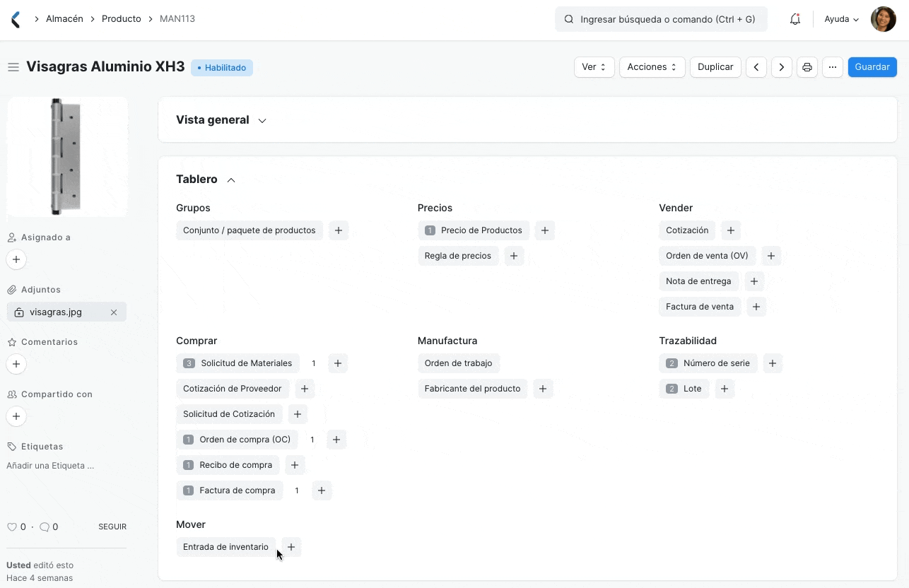Image resolution: width=909 pixels, height=588 pixels.
Task: Add new Regla de precios
Action: 514,256
